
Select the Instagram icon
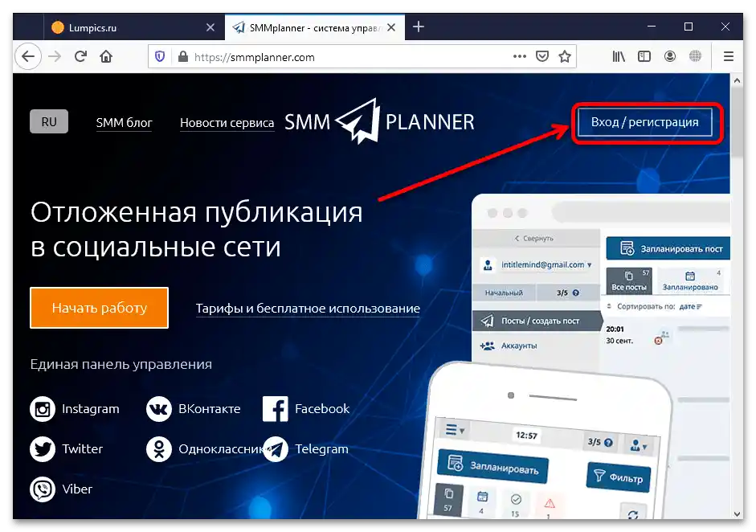tap(42, 409)
